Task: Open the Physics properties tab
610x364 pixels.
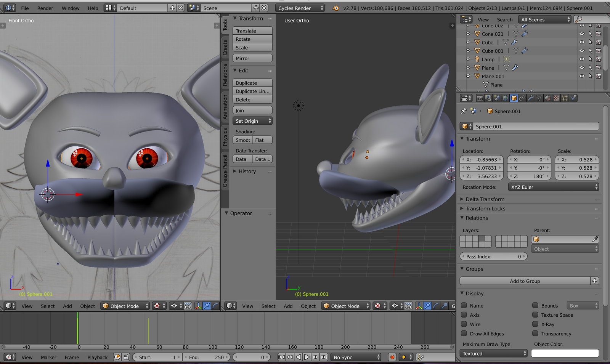Action: coord(573,98)
